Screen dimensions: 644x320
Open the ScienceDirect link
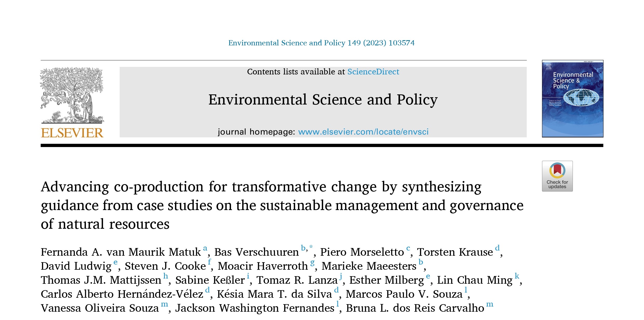[x=373, y=72]
